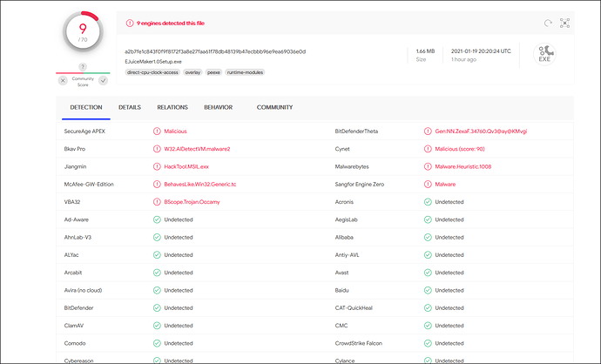Open the BEHAVIOR tab
This screenshot has width=601, height=364.
pyautogui.click(x=218, y=107)
